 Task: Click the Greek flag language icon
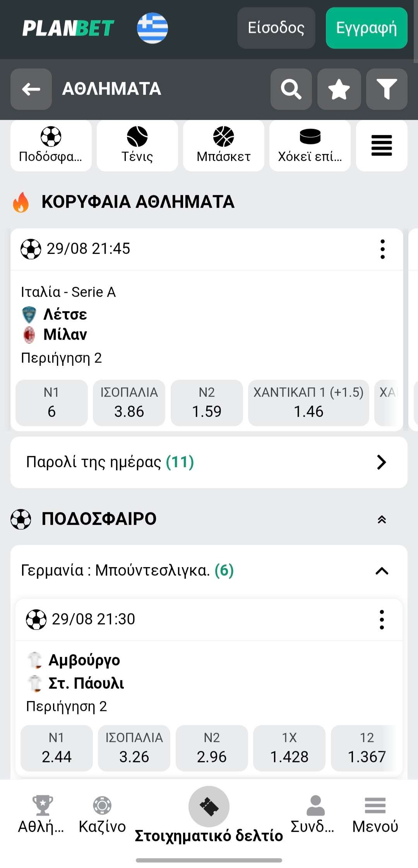tap(152, 28)
